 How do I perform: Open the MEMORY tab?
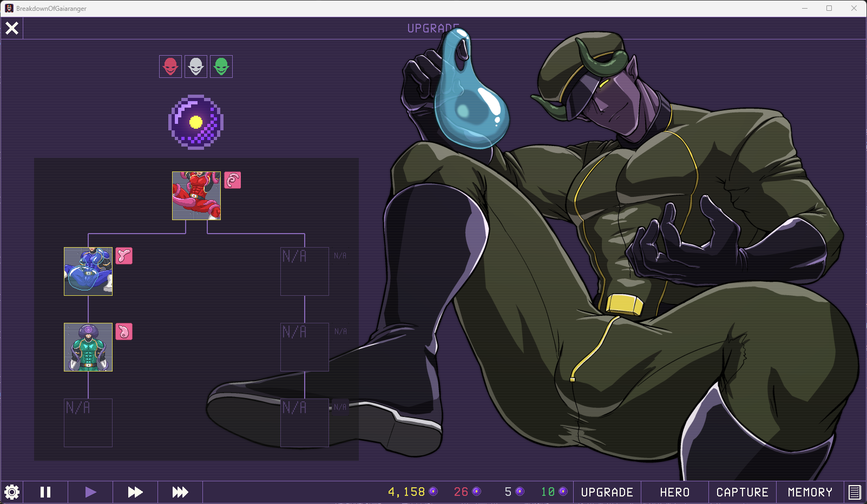pos(810,492)
